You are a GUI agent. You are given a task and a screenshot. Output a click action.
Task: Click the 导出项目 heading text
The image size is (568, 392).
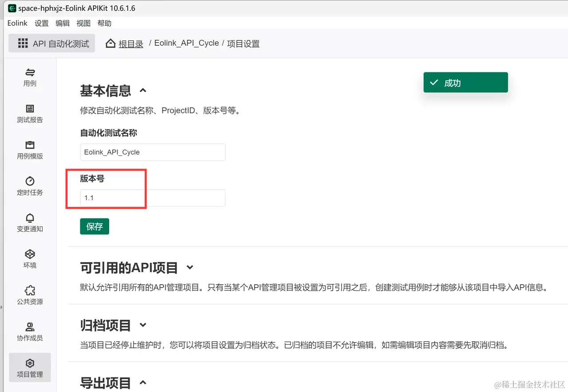106,383
